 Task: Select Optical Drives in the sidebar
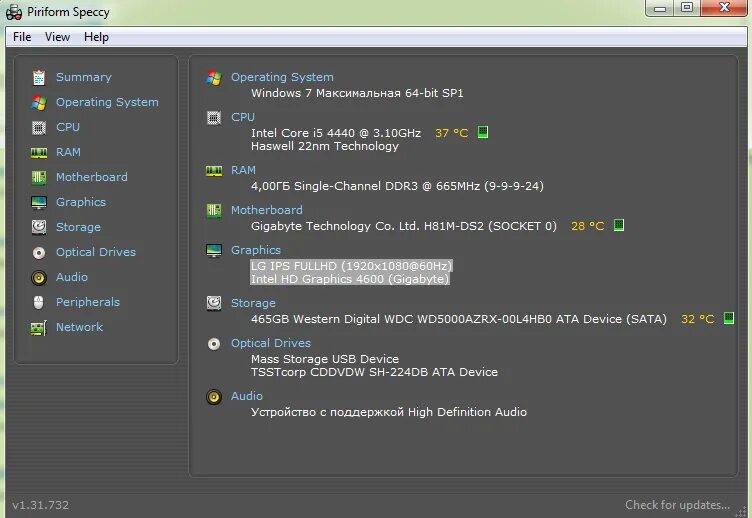(96, 252)
